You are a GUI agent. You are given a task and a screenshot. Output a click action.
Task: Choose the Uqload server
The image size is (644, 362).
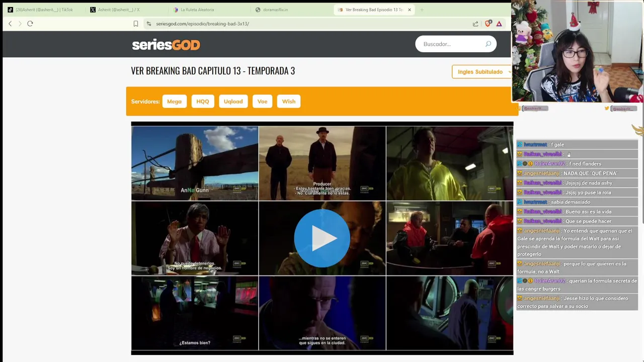tap(233, 102)
